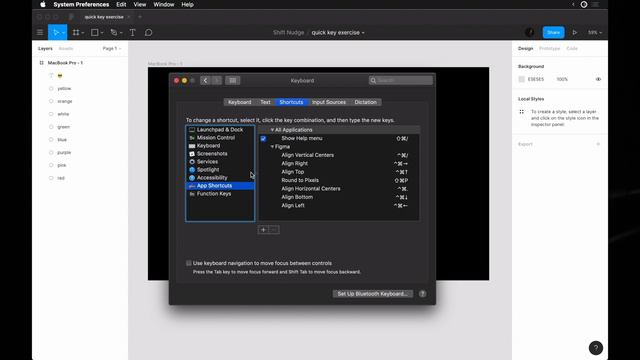Select the Move tool in Figma toolbar
This screenshot has height=360, width=640.
tap(56, 32)
